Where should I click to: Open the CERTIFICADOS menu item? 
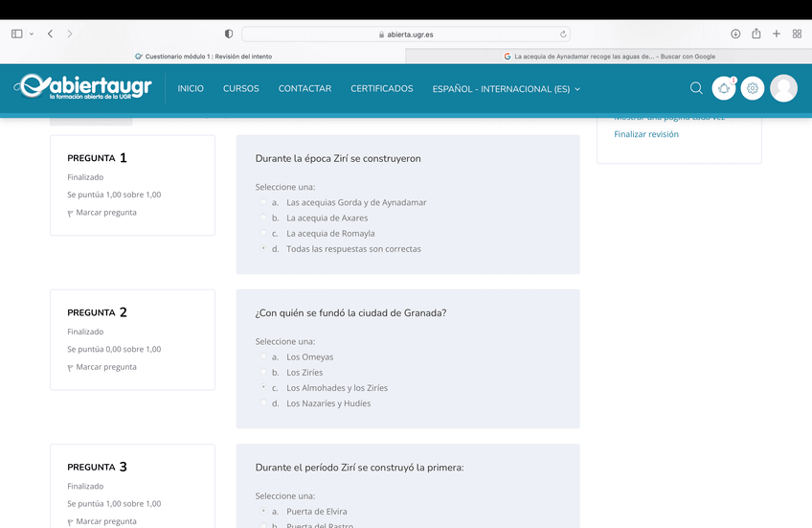[381, 89]
